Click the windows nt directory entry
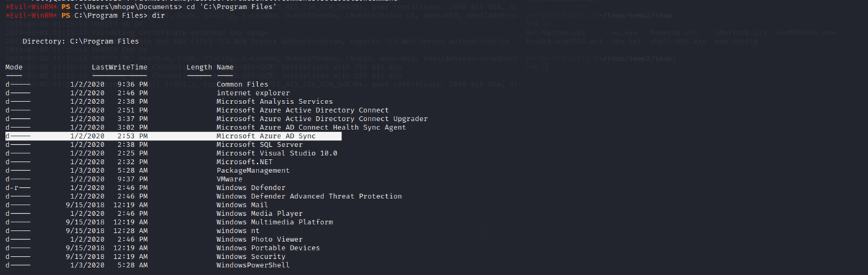This screenshot has height=275, width=868. point(238,231)
